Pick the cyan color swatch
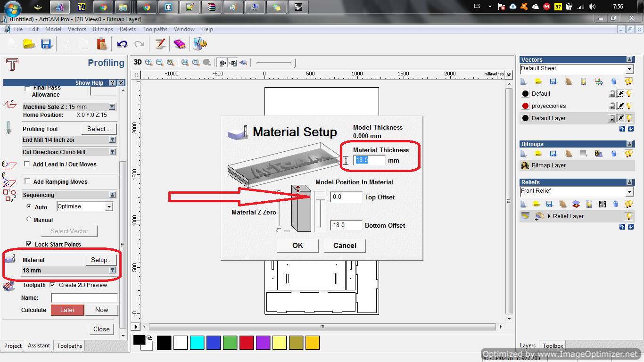Image resolution: width=644 pixels, height=362 pixels. point(197,343)
